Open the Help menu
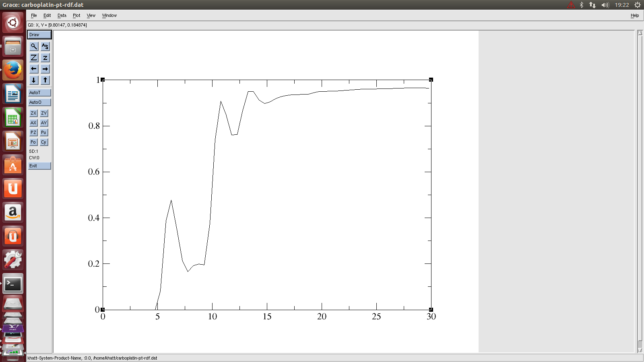The width and height of the screenshot is (644, 362). (x=634, y=15)
